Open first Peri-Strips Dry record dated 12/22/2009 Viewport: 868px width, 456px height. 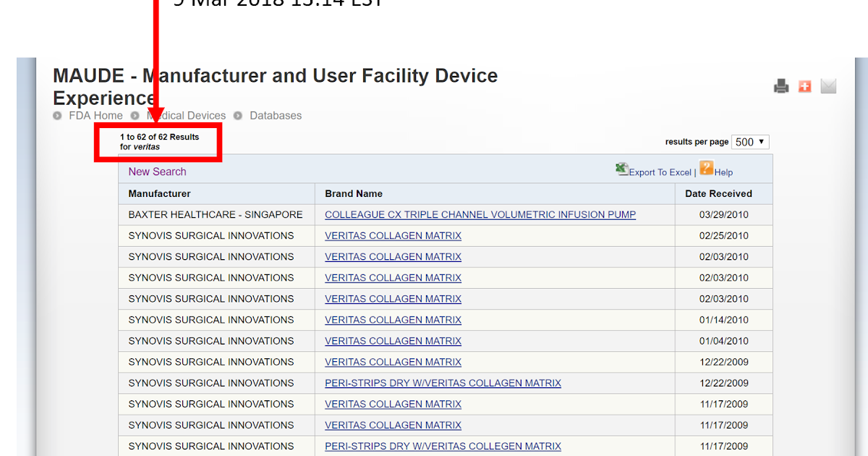[443, 383]
